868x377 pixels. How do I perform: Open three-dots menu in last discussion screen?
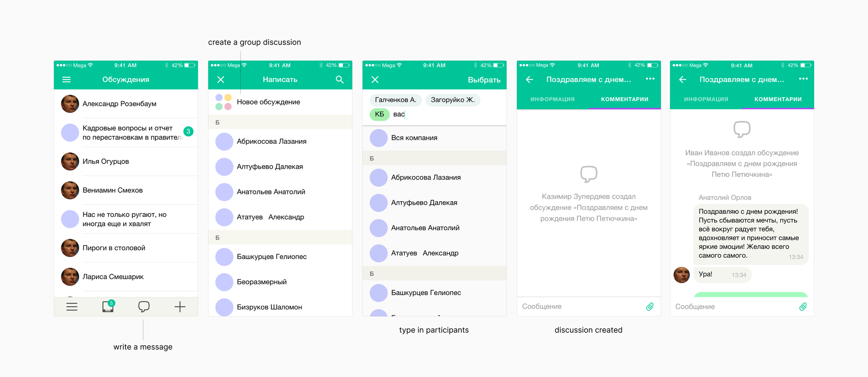click(803, 79)
